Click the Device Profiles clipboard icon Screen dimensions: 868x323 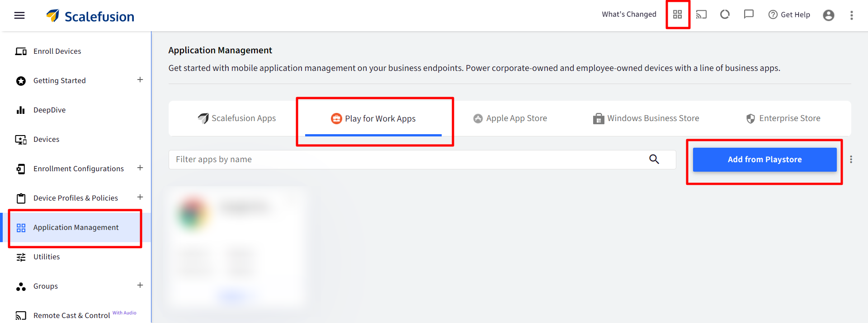point(21,198)
